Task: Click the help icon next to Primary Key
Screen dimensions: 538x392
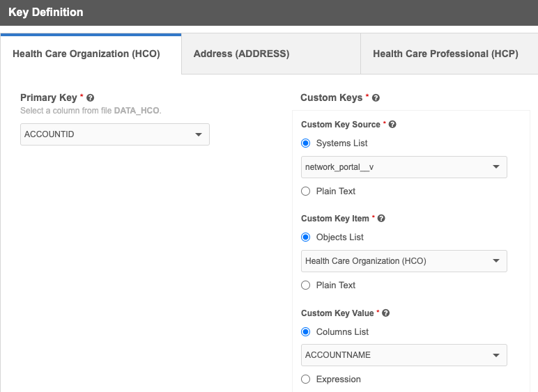Action: pyautogui.click(x=91, y=98)
